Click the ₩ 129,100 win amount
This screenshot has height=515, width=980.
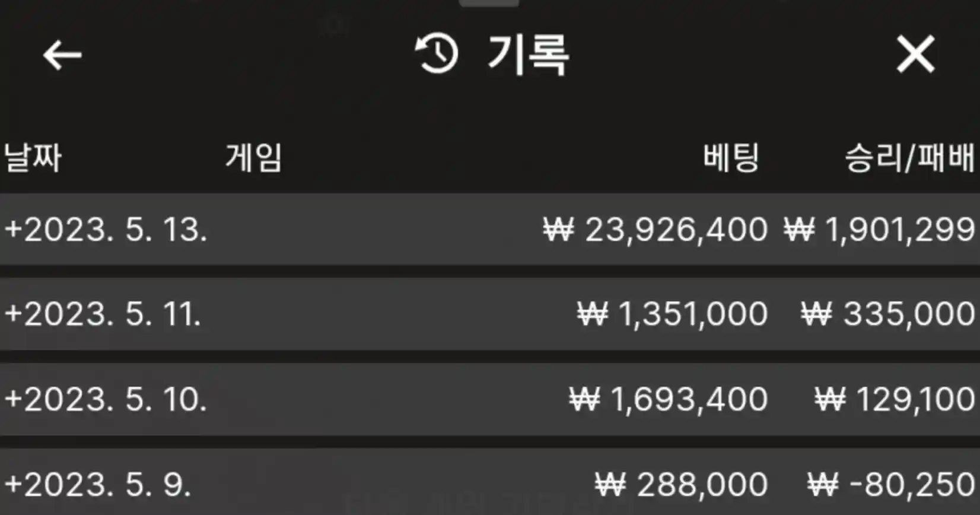tap(895, 399)
